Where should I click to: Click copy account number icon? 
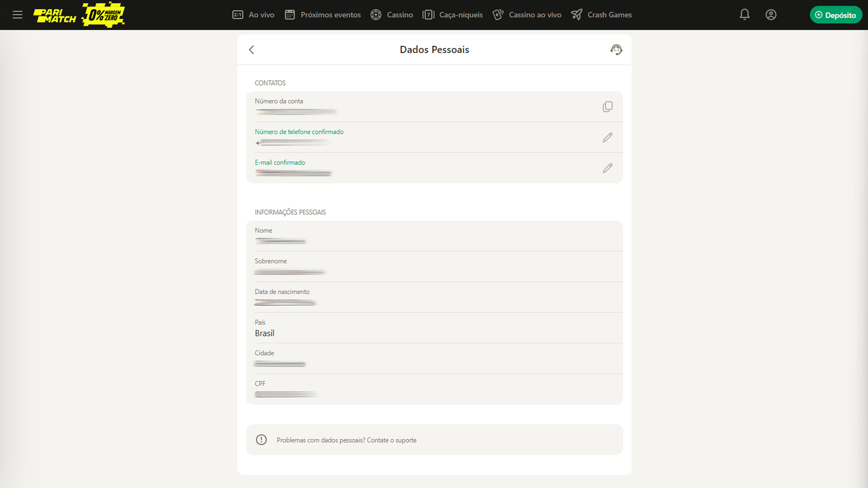[608, 107]
